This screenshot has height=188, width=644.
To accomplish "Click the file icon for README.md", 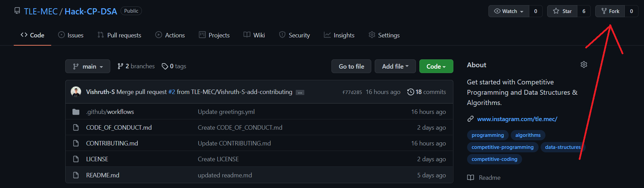I will (x=76, y=175).
